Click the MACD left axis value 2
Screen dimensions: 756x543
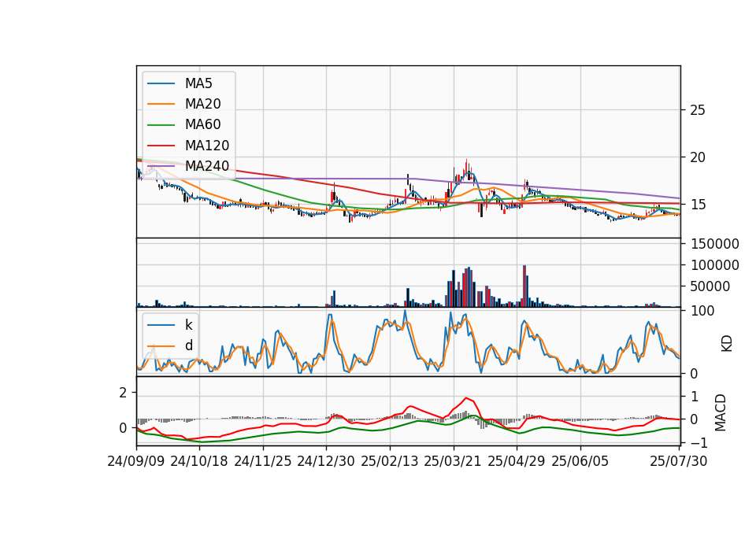[x=123, y=393]
